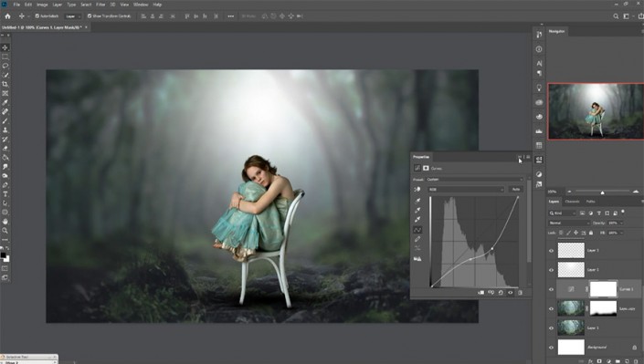
Task: Click the search magnifier icon top right
Action: pos(616,16)
